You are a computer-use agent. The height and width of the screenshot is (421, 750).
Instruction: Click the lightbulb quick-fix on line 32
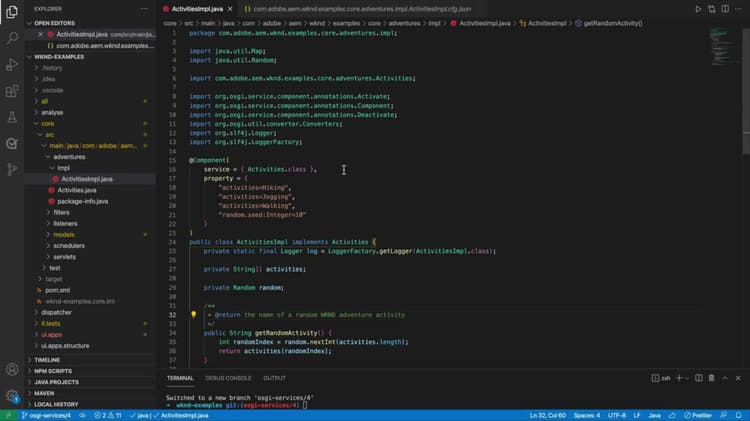193,314
